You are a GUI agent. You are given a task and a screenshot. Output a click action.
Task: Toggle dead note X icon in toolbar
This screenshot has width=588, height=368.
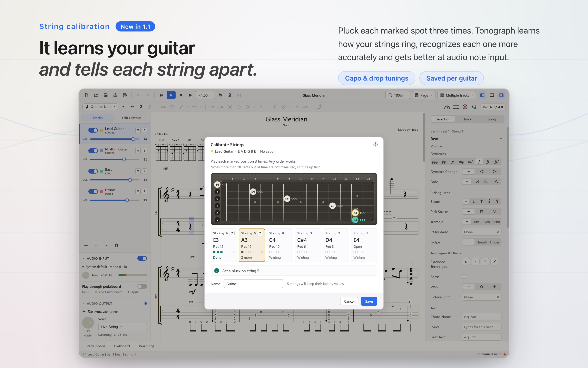(x=230, y=107)
